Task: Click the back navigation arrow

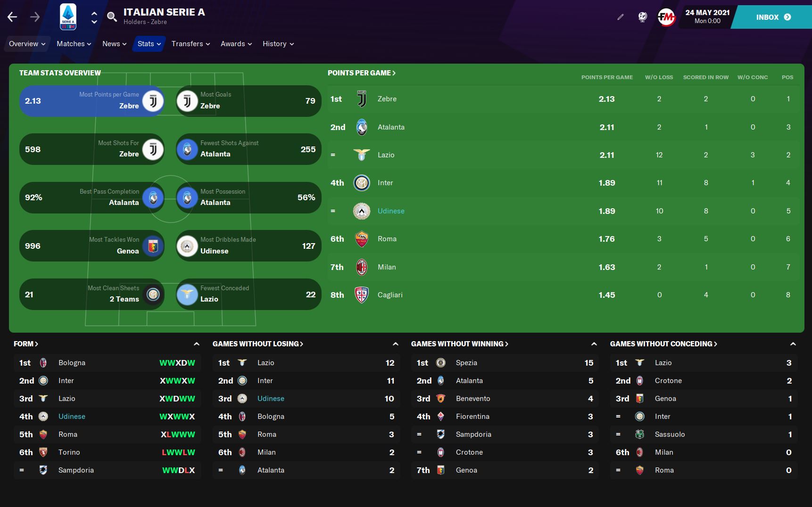Action: (12, 17)
